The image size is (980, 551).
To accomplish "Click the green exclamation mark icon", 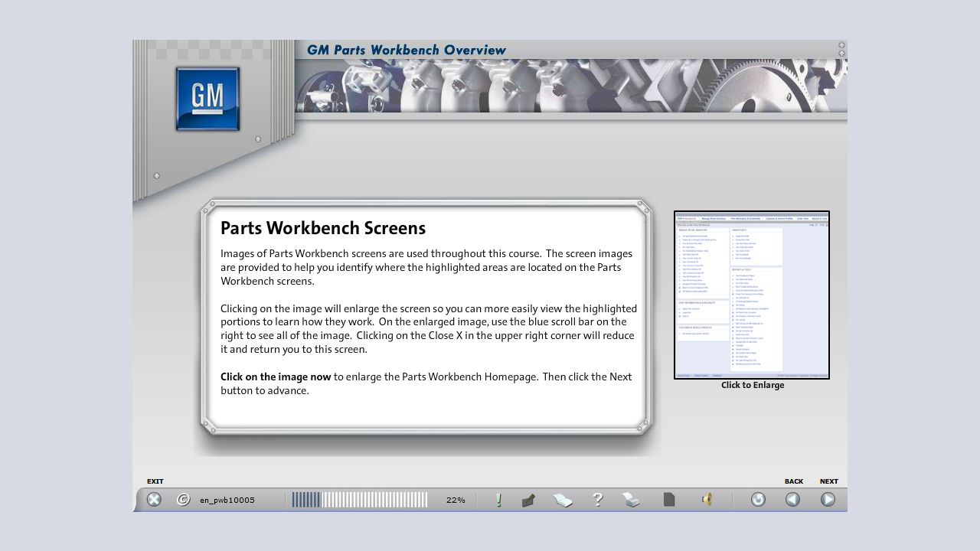I will pos(499,500).
